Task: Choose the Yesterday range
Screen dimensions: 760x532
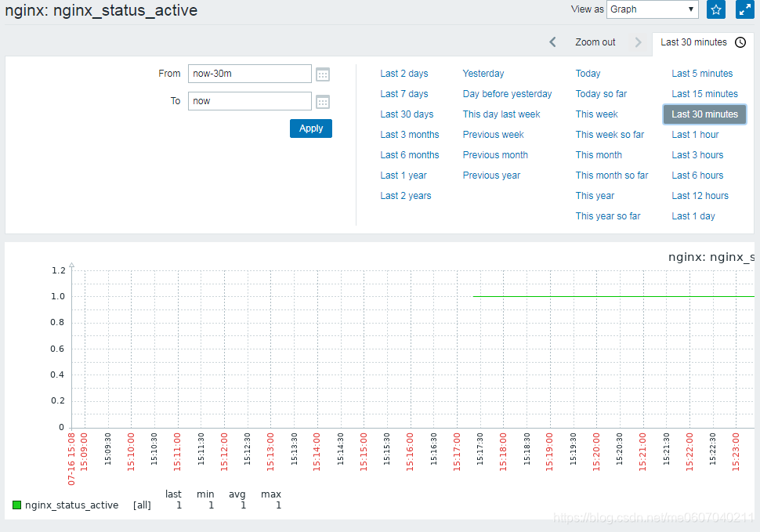Action: coord(483,74)
